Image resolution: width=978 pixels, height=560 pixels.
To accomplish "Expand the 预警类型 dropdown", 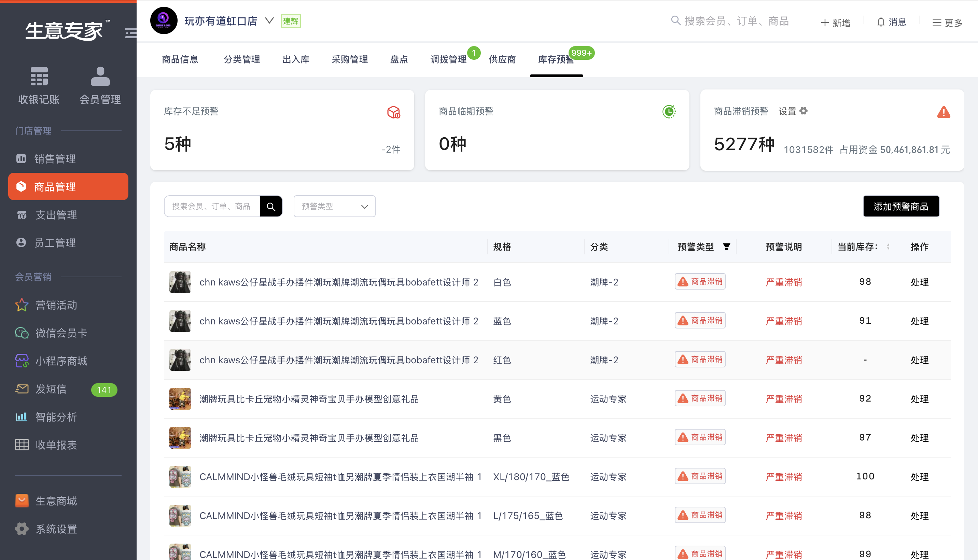I will click(334, 207).
